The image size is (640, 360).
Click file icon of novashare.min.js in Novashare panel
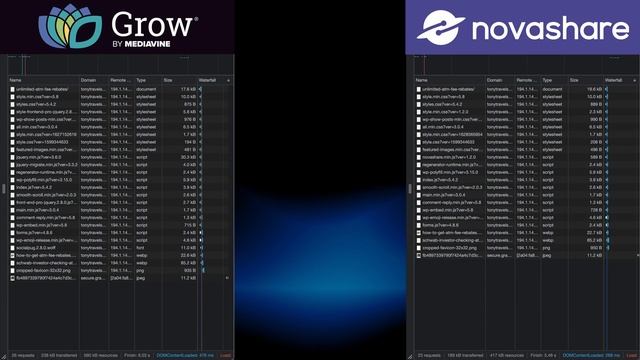pos(418,157)
